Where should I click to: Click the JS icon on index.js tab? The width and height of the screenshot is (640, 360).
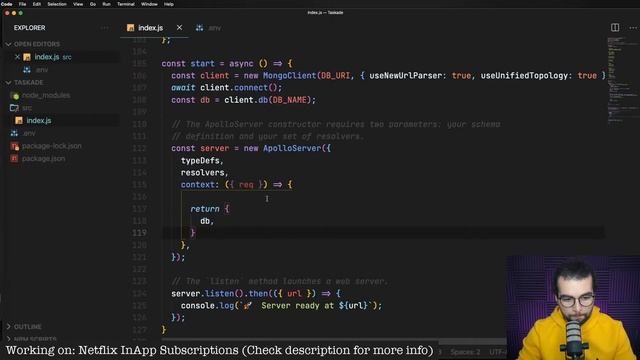click(130, 28)
